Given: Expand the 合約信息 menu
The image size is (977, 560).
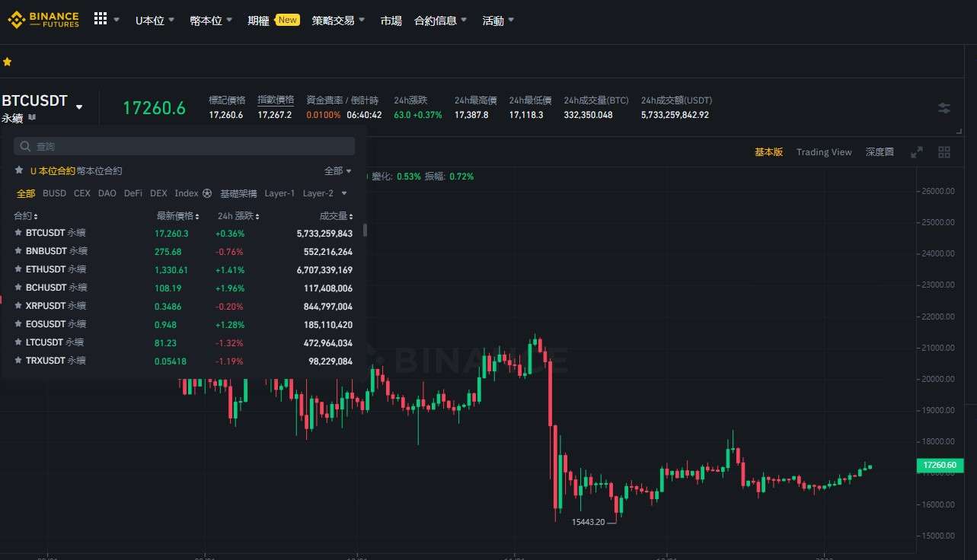Looking at the screenshot, I should coord(441,21).
